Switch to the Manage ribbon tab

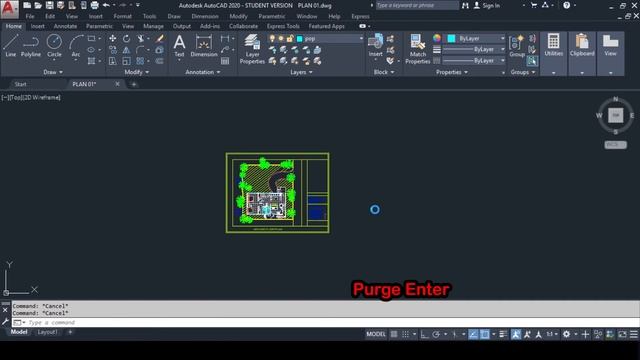[153, 26]
